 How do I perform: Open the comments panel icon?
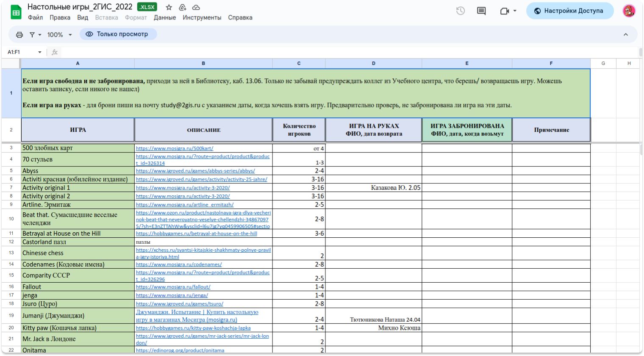point(481,11)
